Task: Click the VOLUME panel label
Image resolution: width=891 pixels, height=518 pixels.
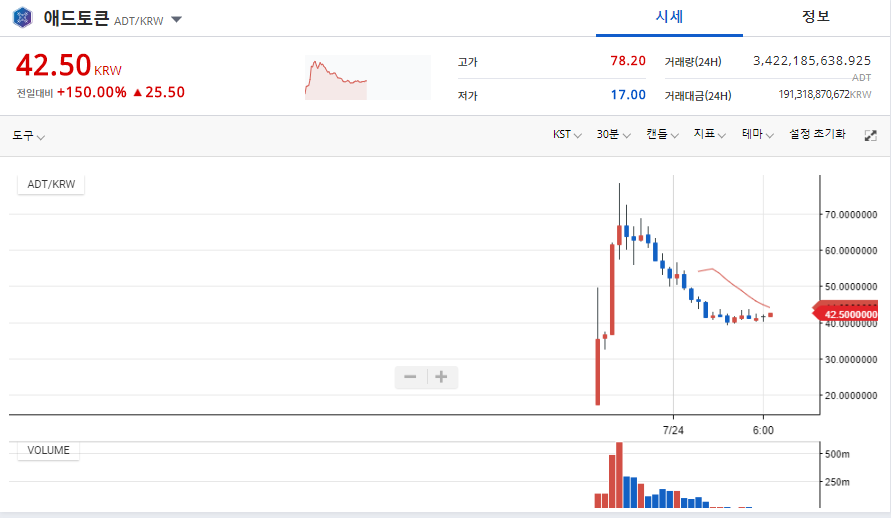Action: (x=48, y=450)
